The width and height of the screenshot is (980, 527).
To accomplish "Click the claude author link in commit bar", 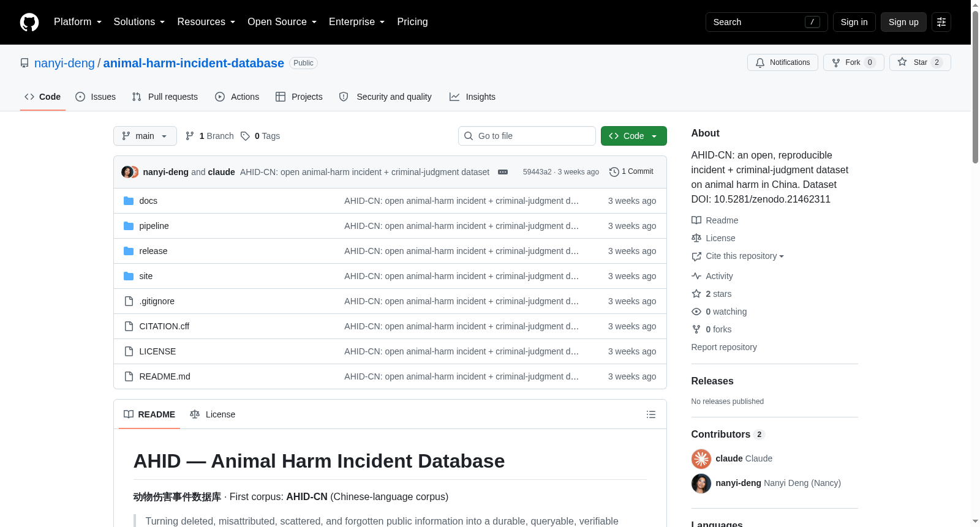I will pyautogui.click(x=222, y=172).
